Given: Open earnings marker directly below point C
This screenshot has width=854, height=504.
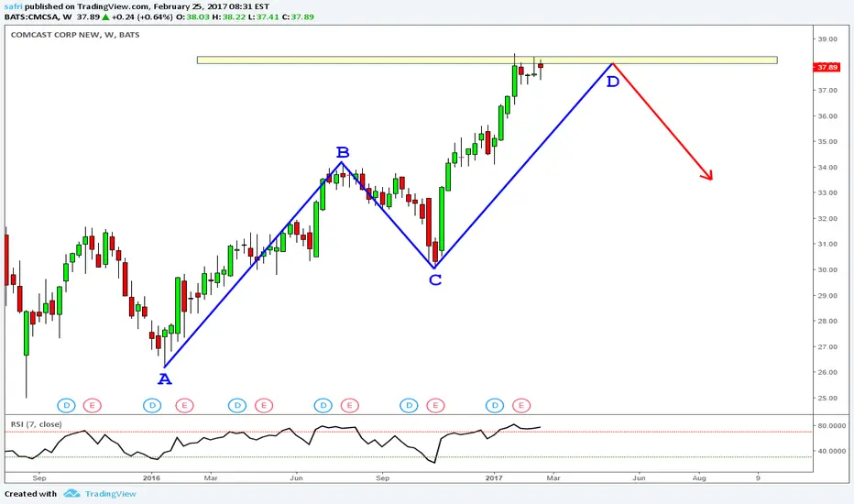Looking at the screenshot, I should coord(435,405).
